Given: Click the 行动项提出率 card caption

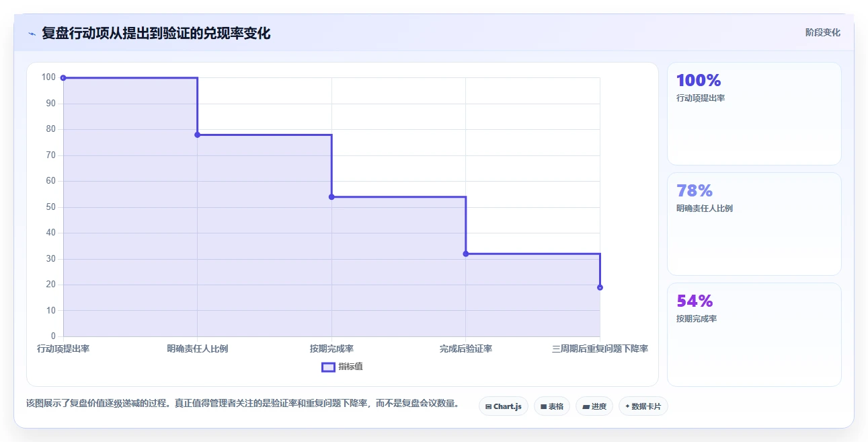Looking at the screenshot, I should [x=701, y=98].
